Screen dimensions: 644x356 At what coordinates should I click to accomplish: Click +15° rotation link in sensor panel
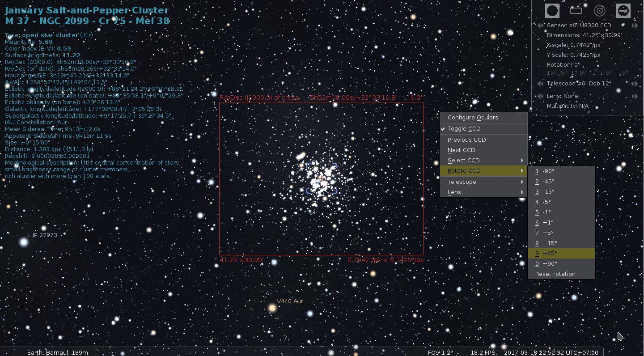click(x=622, y=73)
